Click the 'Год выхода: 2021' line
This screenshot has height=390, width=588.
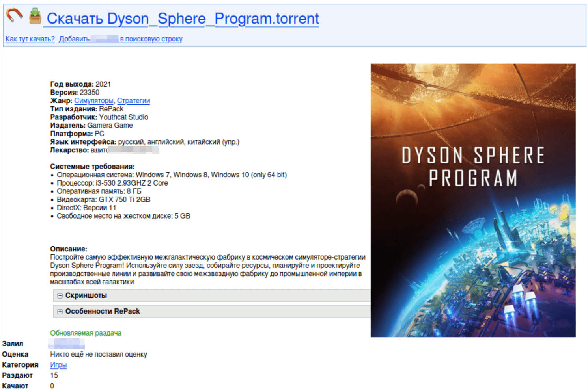click(x=80, y=84)
